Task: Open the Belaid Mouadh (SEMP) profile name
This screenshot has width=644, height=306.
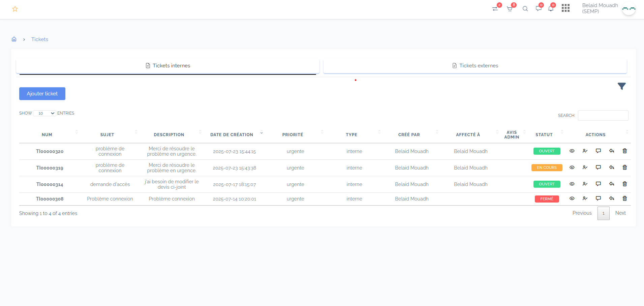Action: pyautogui.click(x=600, y=8)
